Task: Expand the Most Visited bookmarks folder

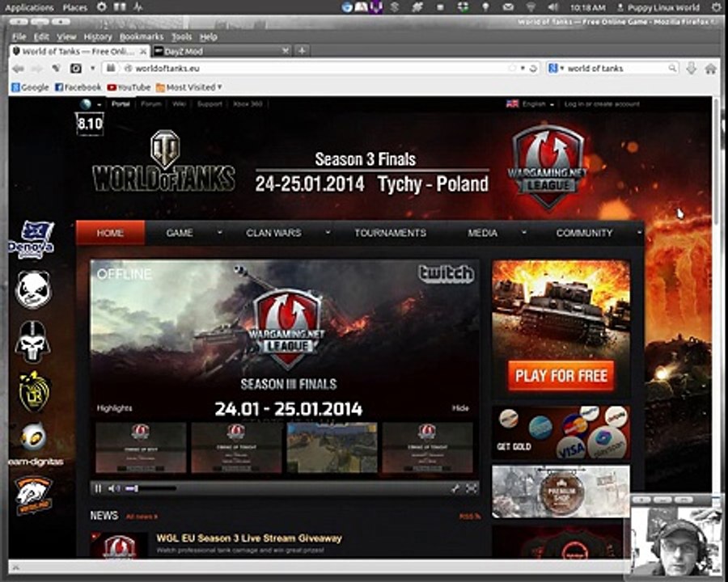Action: coord(189,87)
